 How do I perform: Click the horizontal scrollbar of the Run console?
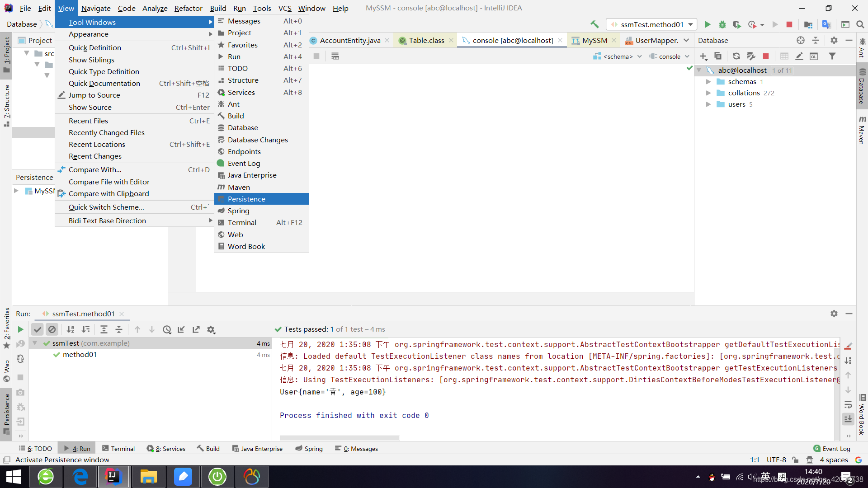coord(340,438)
